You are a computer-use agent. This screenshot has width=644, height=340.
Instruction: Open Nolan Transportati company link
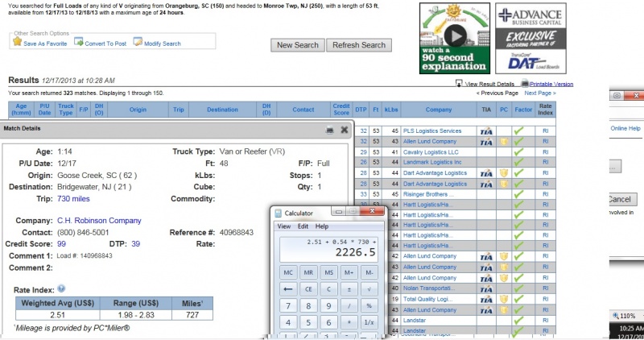(429, 288)
